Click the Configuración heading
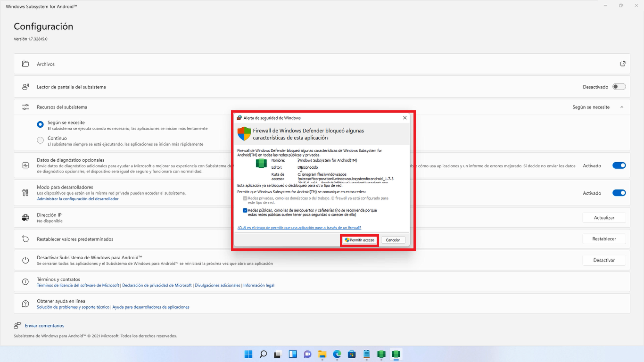Image resolution: width=644 pixels, height=362 pixels. pos(43,27)
